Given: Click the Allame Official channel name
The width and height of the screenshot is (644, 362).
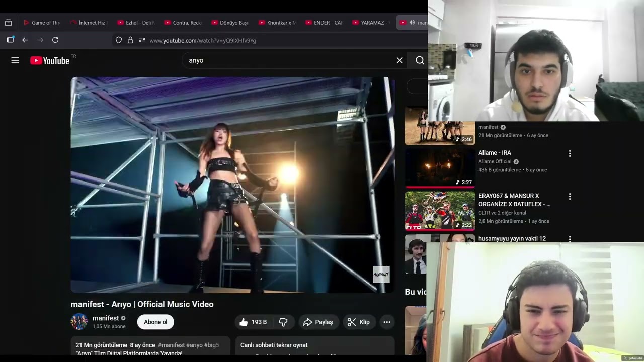Looking at the screenshot, I should click(495, 161).
